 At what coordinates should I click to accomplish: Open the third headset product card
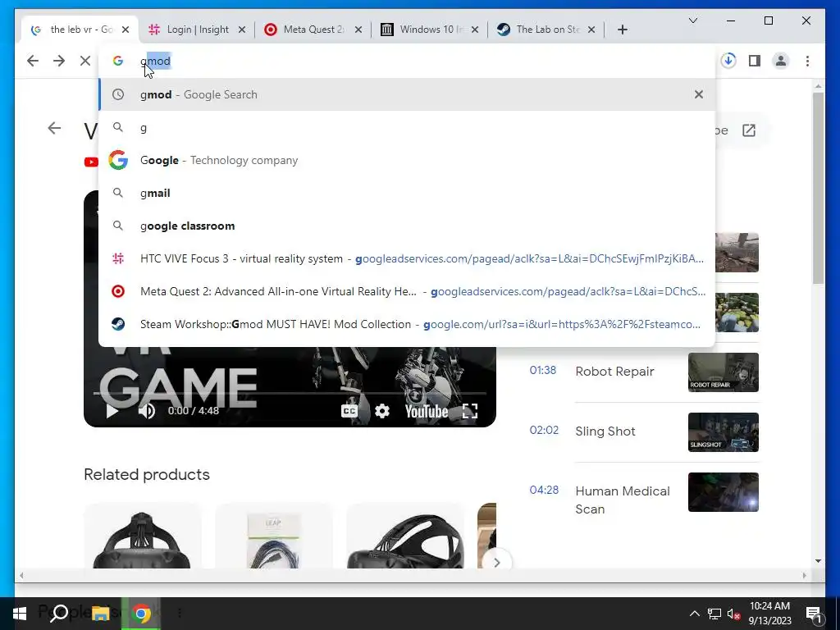(405, 536)
